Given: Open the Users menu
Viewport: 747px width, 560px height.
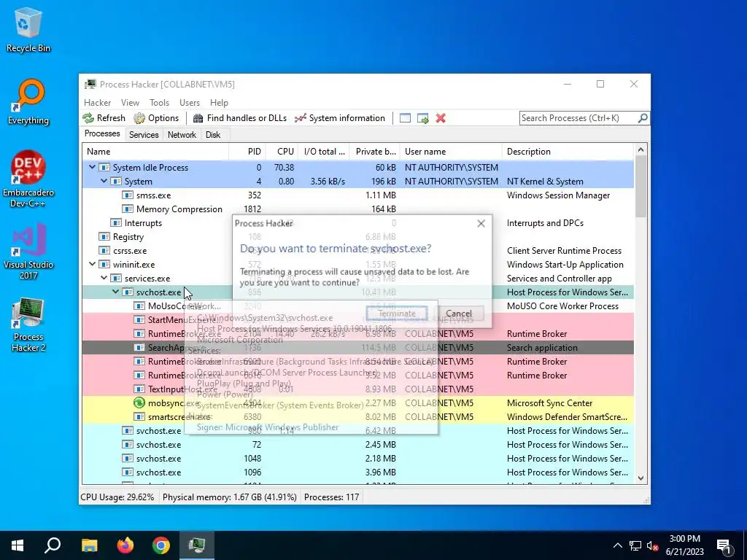Looking at the screenshot, I should (190, 102).
